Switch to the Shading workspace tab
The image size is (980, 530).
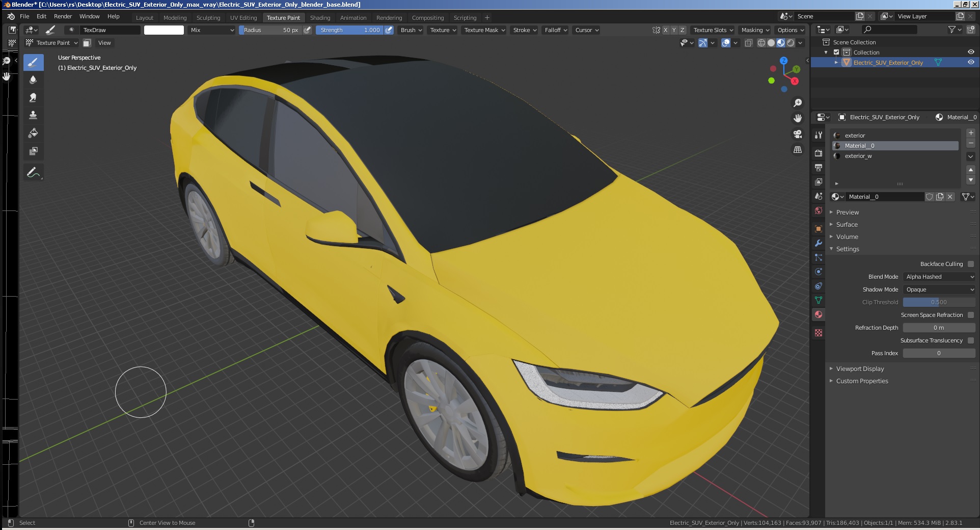point(320,18)
